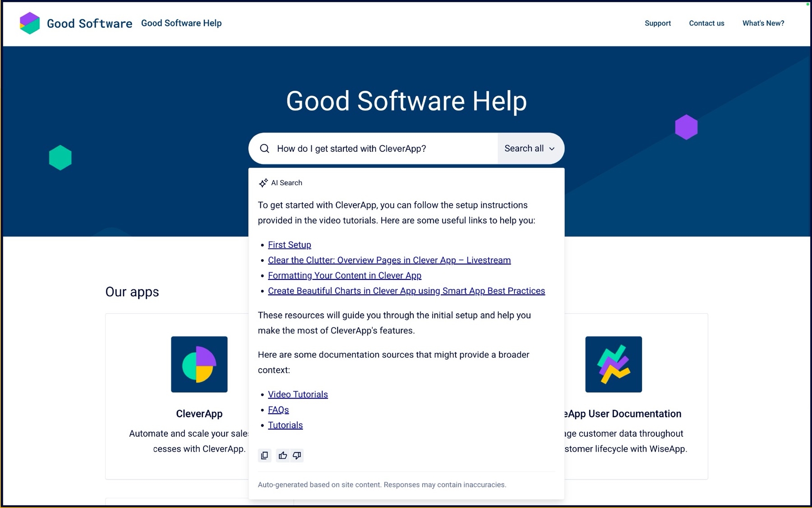Viewport: 812px width, 508px height.
Task: Give thumbs up to the AI answer
Action: tap(283, 455)
